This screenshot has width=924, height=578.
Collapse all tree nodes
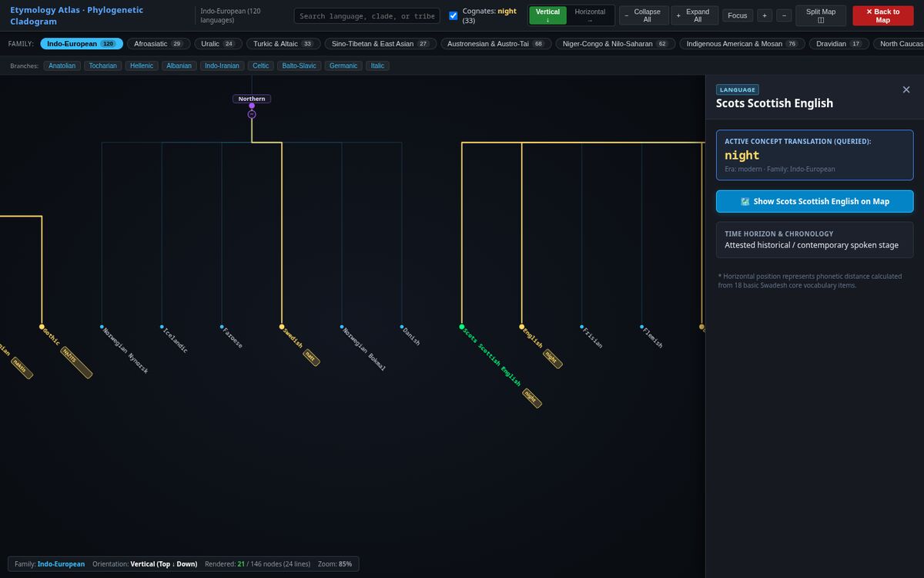click(x=644, y=15)
